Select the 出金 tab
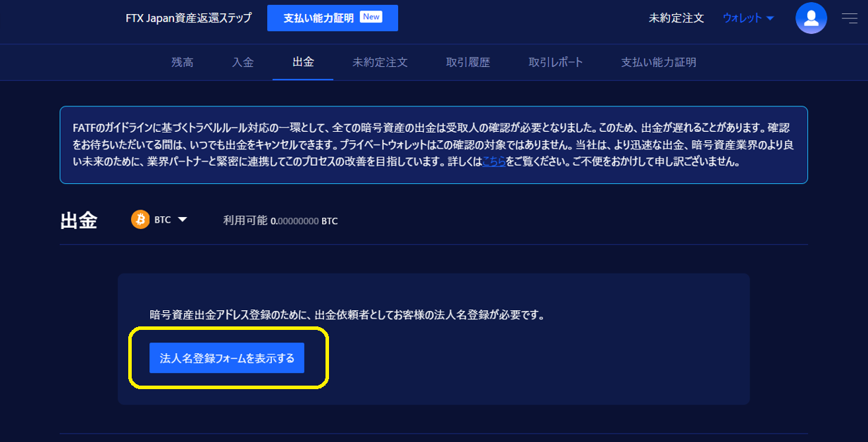The width and height of the screenshot is (868, 442). (x=303, y=62)
